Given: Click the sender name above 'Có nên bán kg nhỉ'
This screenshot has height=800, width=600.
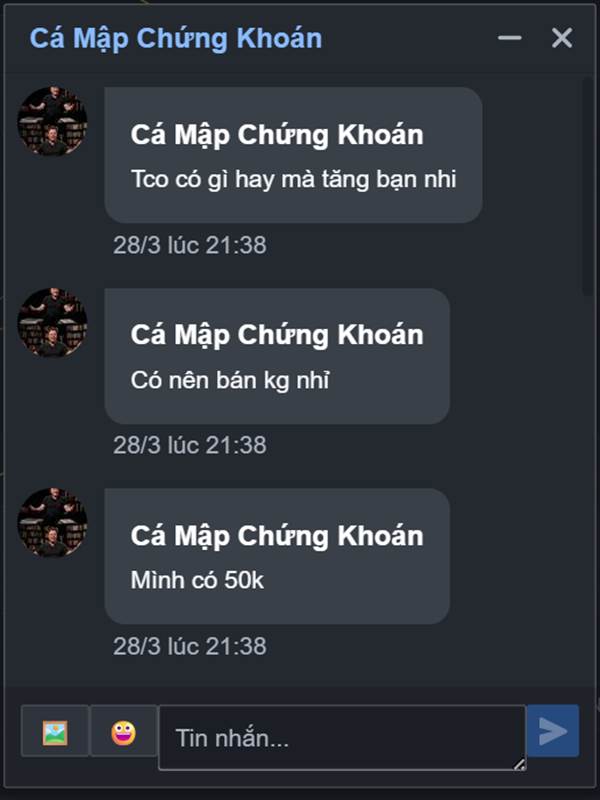Looking at the screenshot, I should click(277, 335).
